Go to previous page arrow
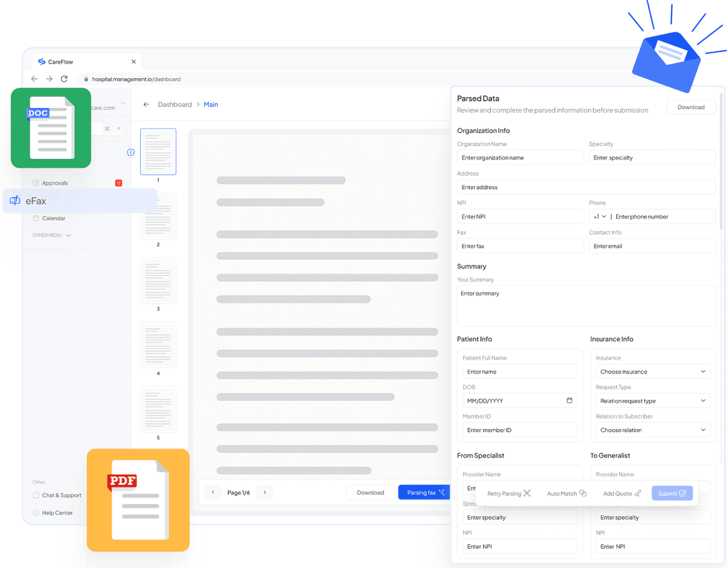This screenshot has height=568, width=728. 213,493
